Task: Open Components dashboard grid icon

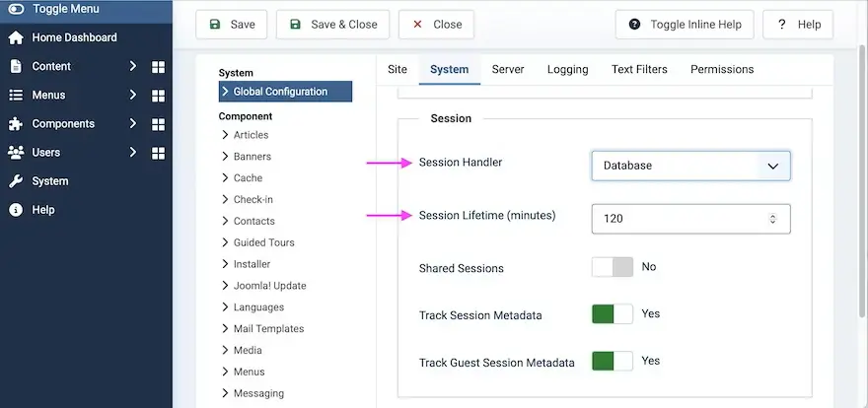Action: 158,124
